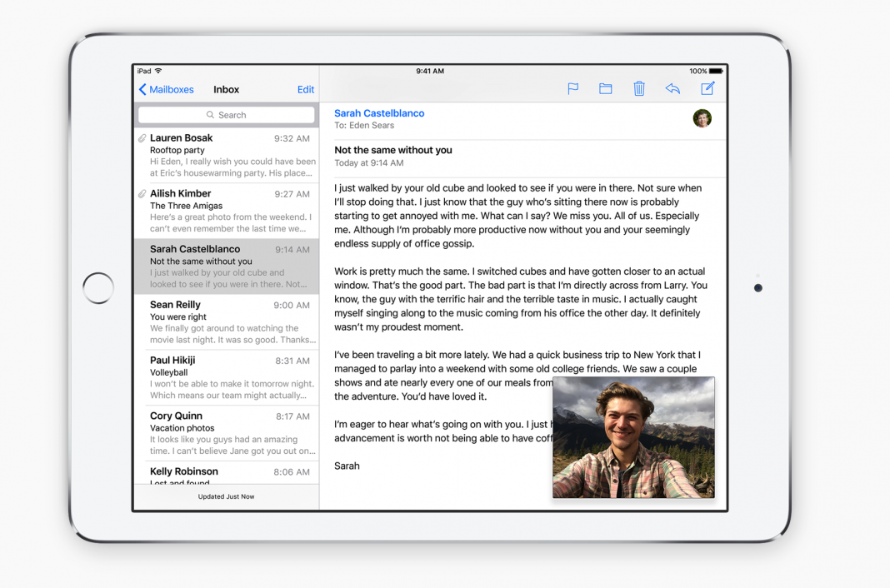Move the message to a folder

click(605, 88)
